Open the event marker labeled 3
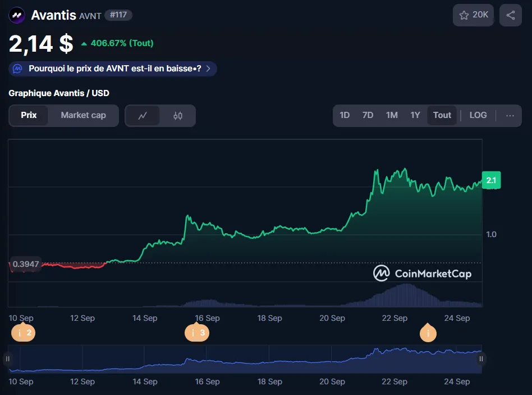Screen dimensions: 532x395 click(196, 333)
